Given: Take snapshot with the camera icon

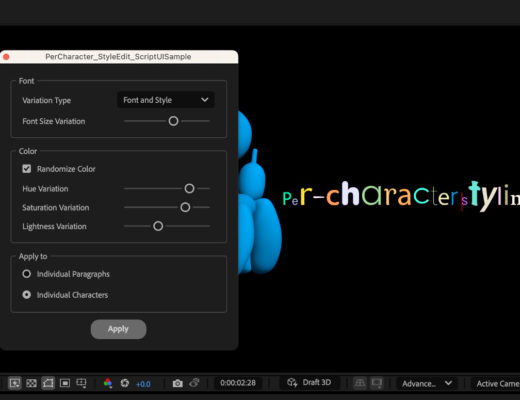Looking at the screenshot, I should (177, 383).
